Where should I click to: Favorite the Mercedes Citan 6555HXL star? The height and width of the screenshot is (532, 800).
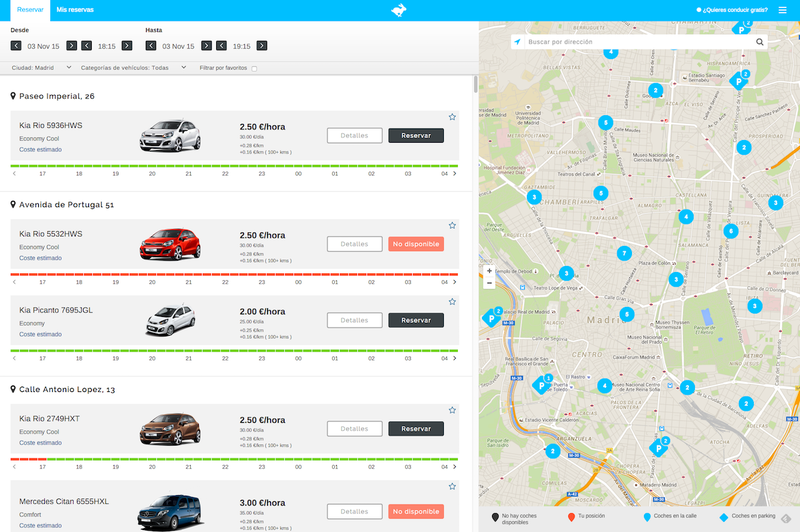[452, 486]
